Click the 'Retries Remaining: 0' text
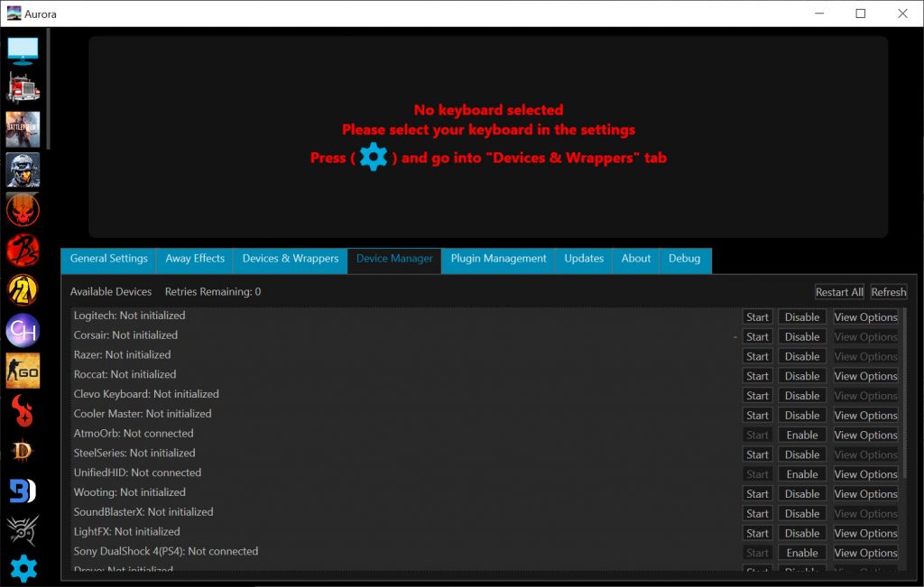 [213, 292]
